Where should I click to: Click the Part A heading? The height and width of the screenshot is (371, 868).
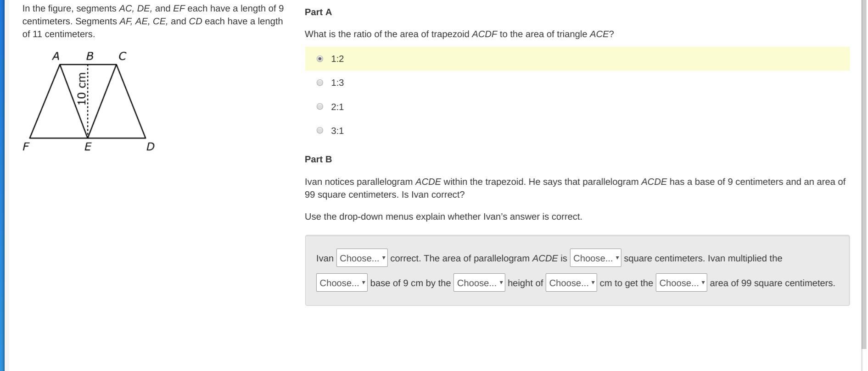(318, 12)
